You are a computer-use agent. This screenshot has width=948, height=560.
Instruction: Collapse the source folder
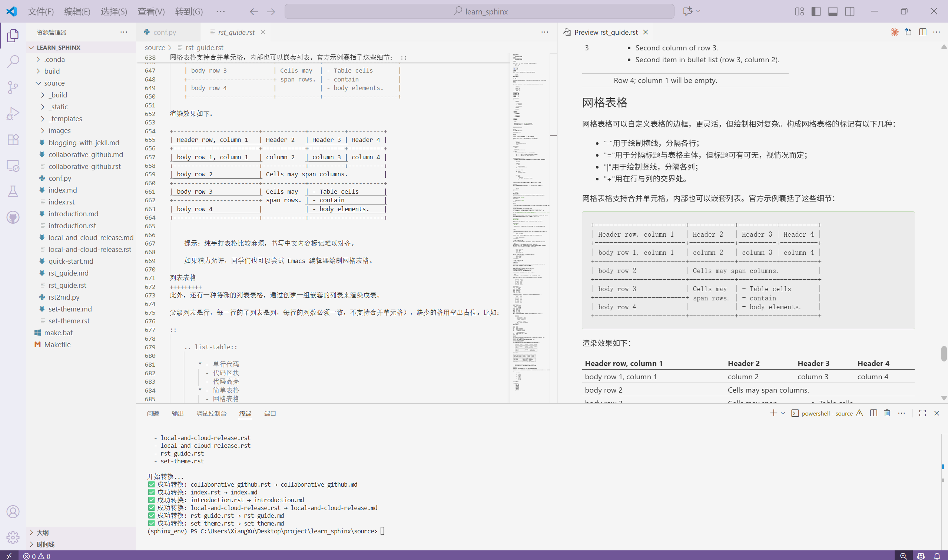point(54,83)
